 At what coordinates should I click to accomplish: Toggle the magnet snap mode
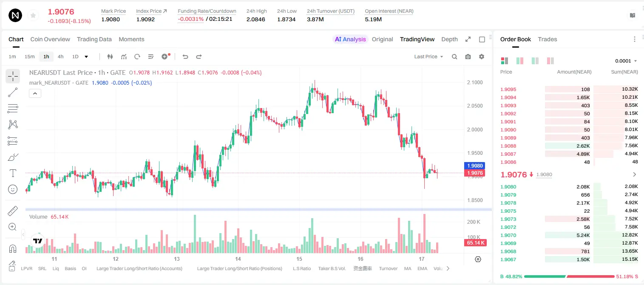tap(13, 249)
